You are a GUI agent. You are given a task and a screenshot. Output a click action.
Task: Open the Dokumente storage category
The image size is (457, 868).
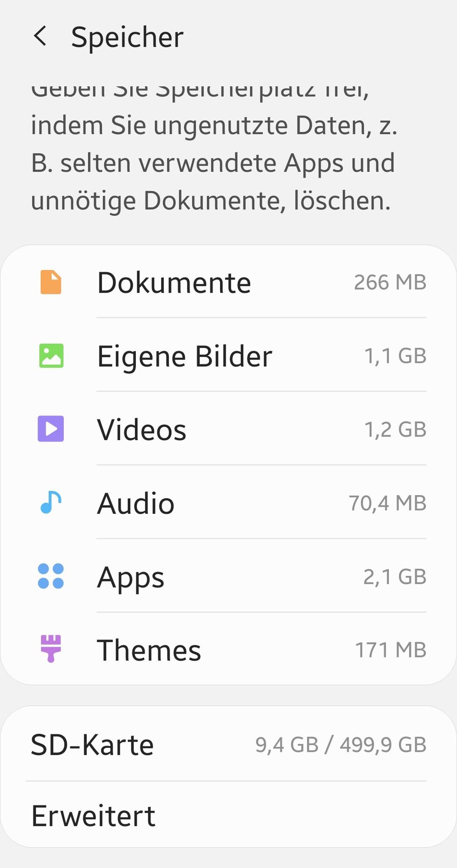228,282
